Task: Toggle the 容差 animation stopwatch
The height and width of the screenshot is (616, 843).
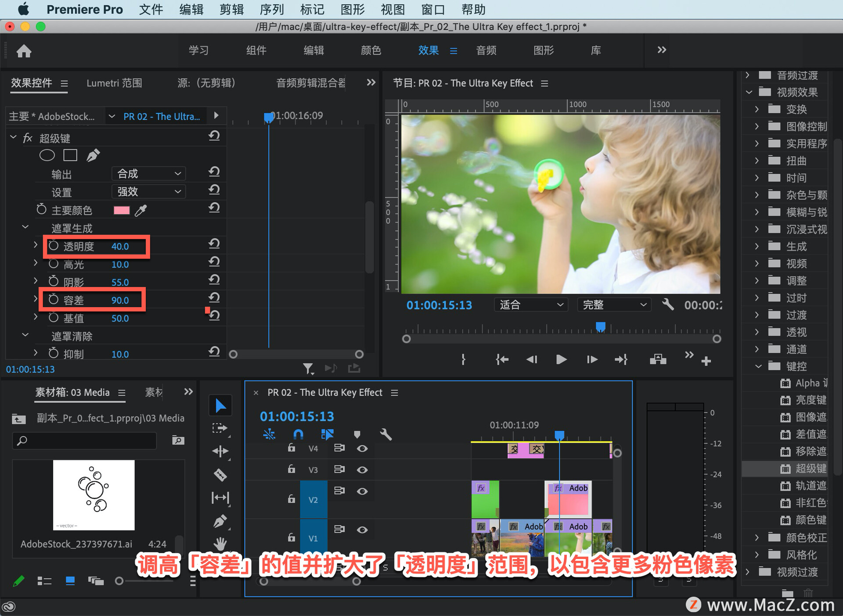Action: (53, 299)
